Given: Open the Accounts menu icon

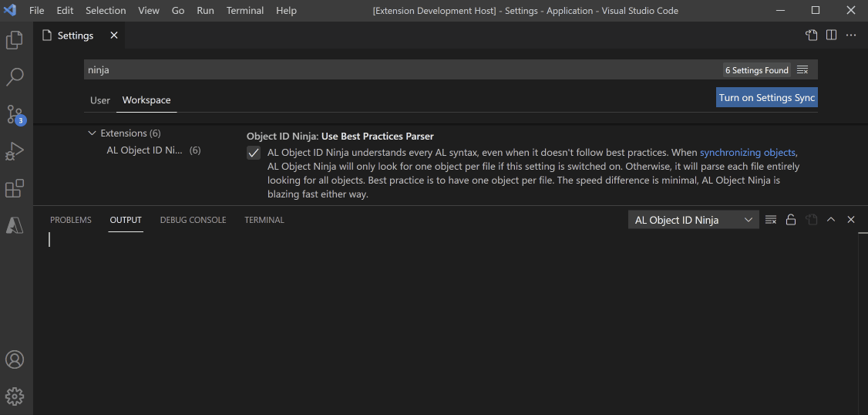Looking at the screenshot, I should tap(15, 359).
